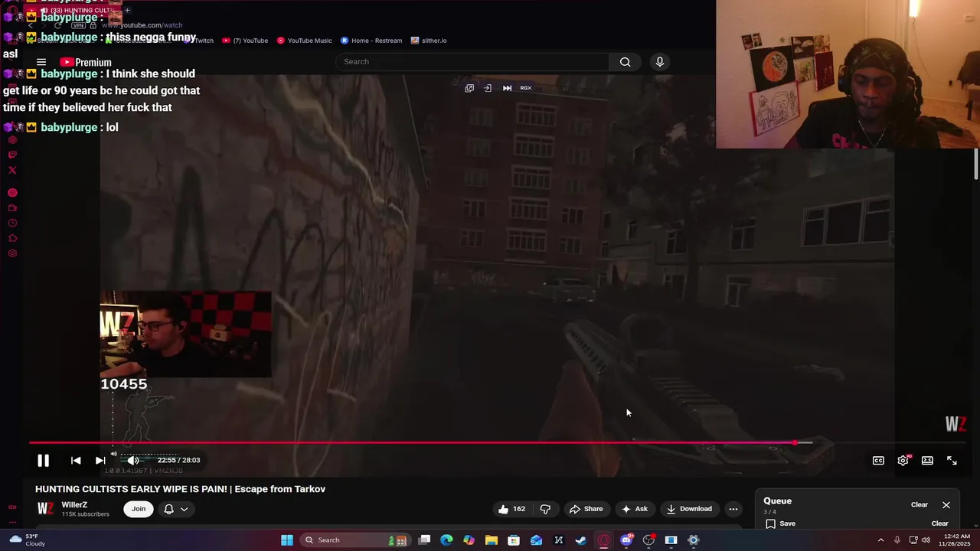980x551 pixels.
Task: Open the YouTube Music bookmark
Action: (x=305, y=41)
